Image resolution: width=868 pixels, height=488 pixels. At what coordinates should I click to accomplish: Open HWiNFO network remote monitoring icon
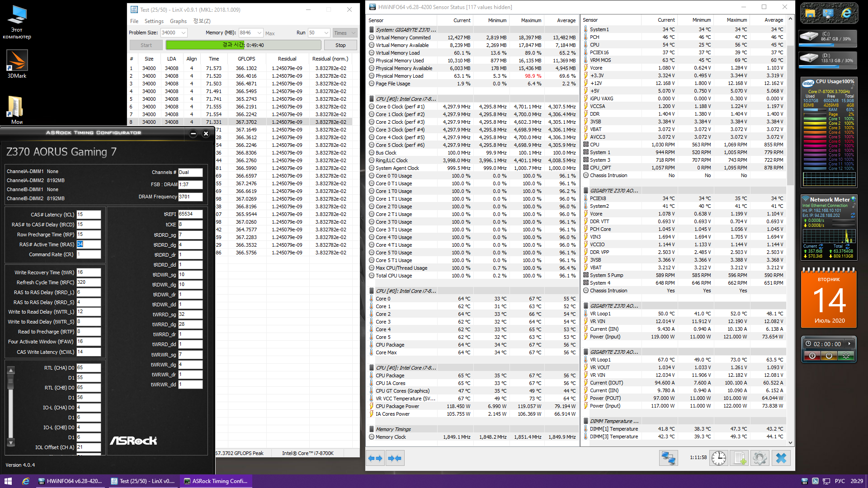pos(668,458)
